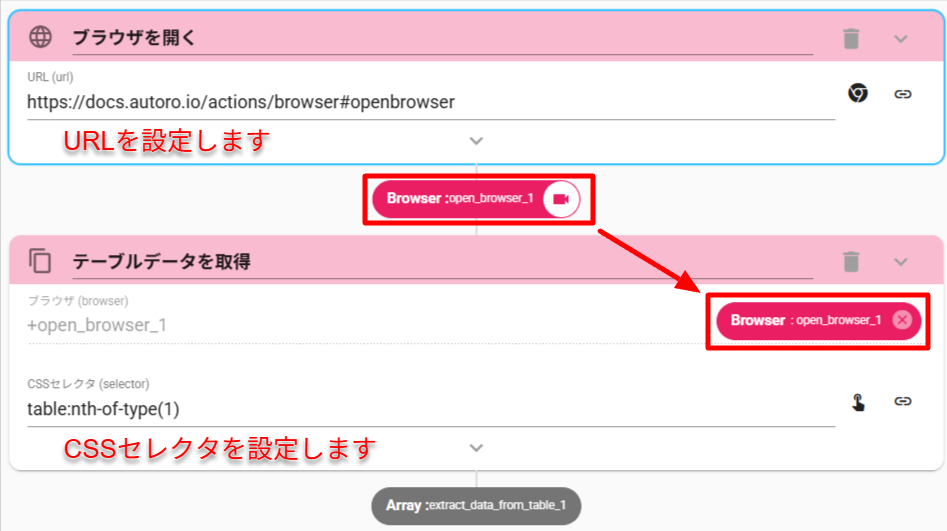Collapse the テーブルデータを取得 card using header chevron
The image size is (947, 531).
point(901,262)
